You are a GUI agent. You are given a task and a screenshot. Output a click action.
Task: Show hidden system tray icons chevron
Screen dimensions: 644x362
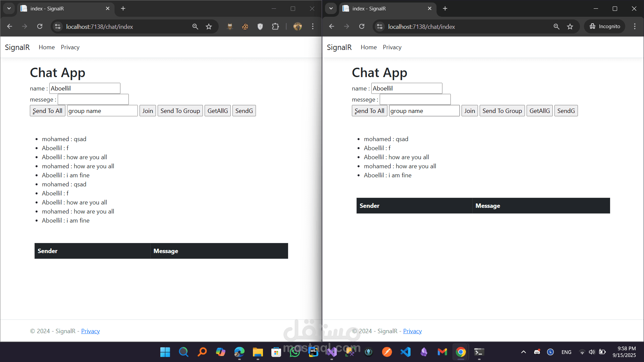(523, 352)
